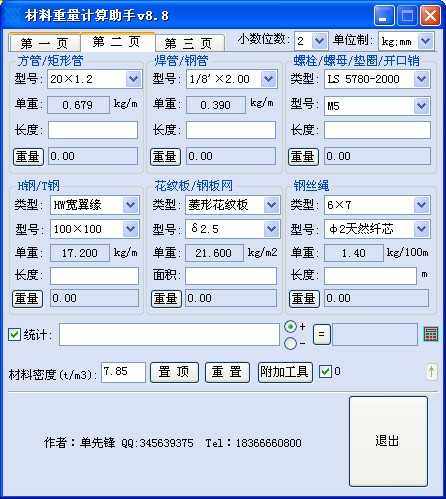The image size is (446, 499).
Task: Click 焊管/钢管 长度 input field
Action: (231, 130)
